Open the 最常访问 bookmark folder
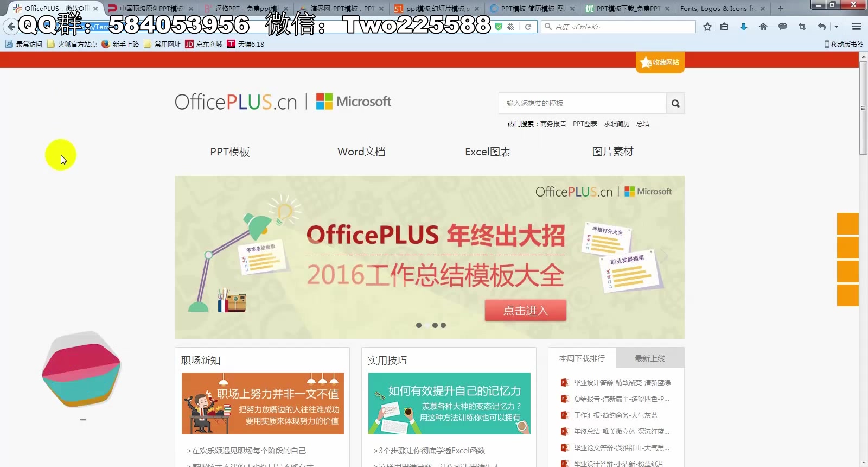This screenshot has height=467, width=868. tap(24, 44)
